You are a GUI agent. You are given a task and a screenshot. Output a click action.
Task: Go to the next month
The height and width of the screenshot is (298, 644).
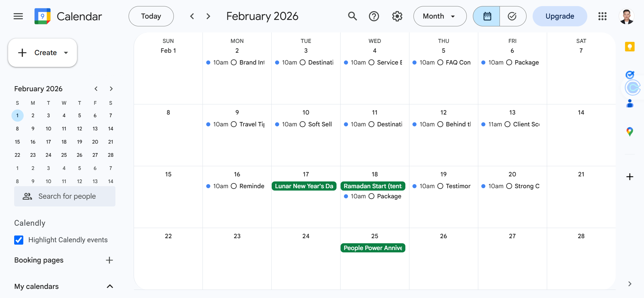[208, 16]
